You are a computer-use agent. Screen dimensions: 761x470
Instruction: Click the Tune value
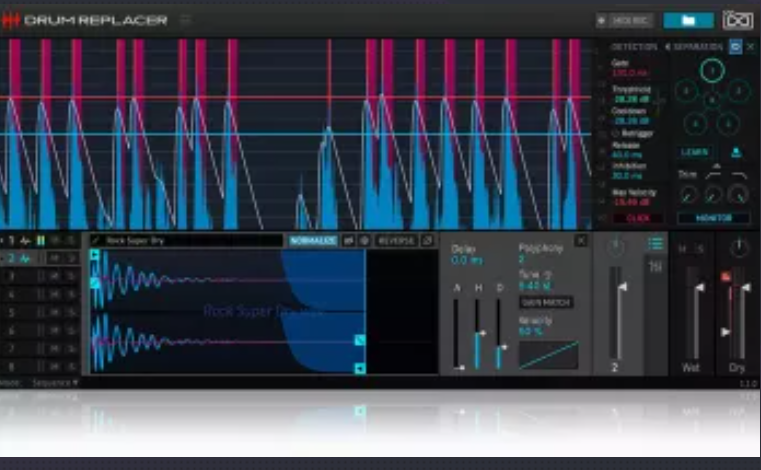click(x=534, y=285)
